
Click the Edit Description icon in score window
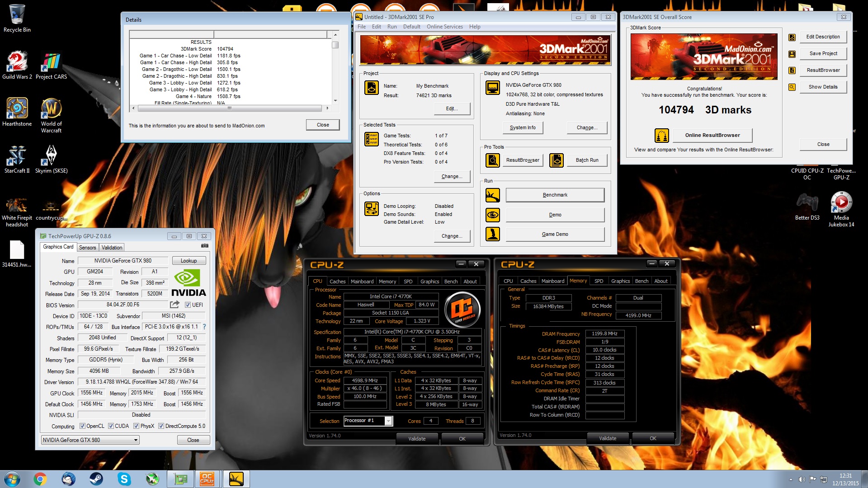[x=792, y=38]
